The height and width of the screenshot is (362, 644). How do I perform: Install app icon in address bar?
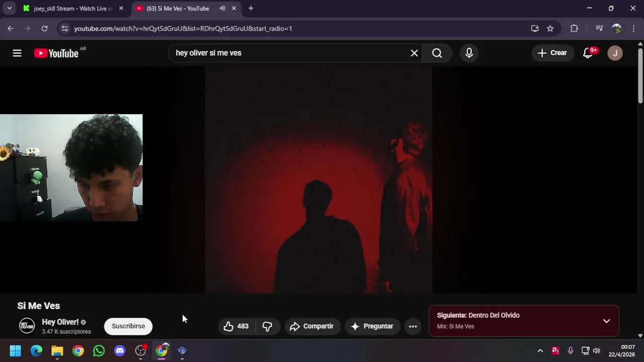(535, 29)
